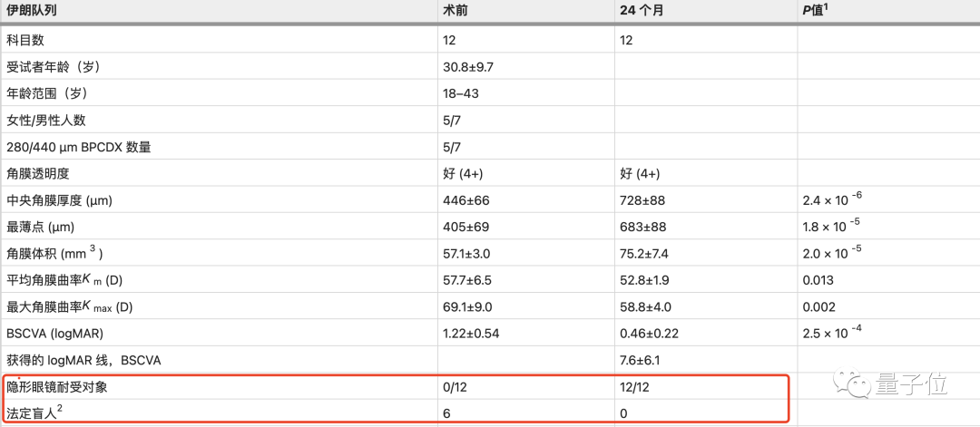Select the 280/440 µm BPCDX 数量 label
Image resolution: width=980 pixels, height=427 pixels.
[78, 148]
